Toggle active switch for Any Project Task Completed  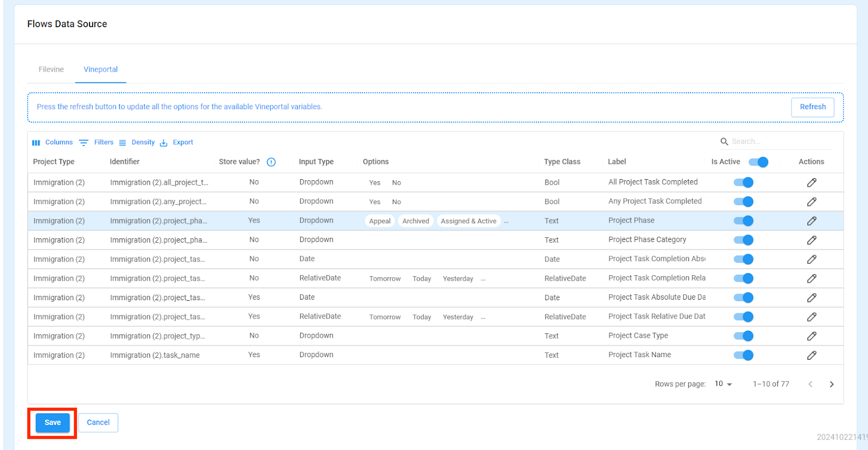point(744,201)
